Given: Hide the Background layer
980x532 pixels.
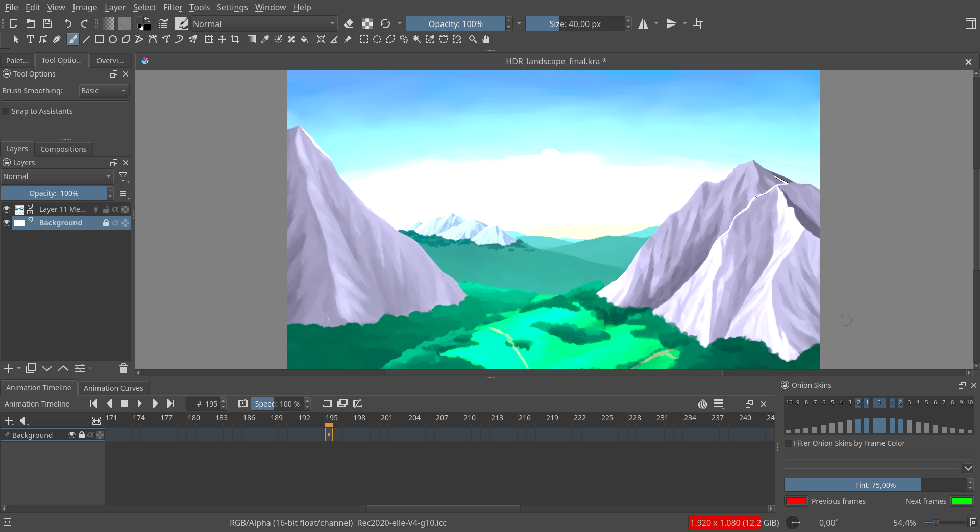Looking at the screenshot, I should click(x=7, y=223).
